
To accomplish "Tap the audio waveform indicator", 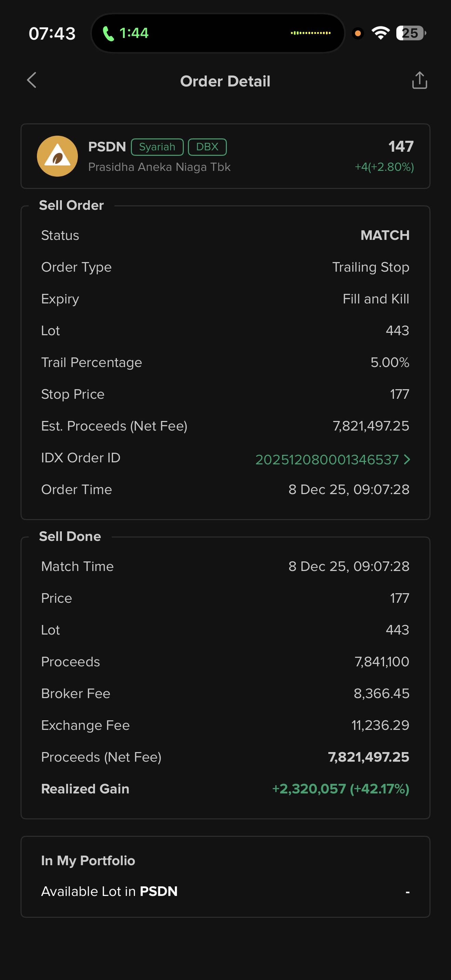I will click(310, 33).
